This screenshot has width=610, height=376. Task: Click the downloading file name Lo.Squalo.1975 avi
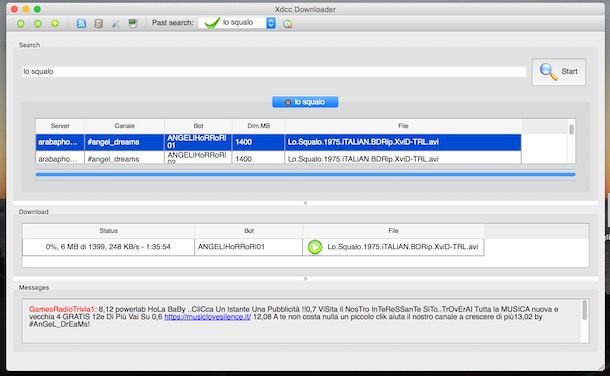[403, 247]
